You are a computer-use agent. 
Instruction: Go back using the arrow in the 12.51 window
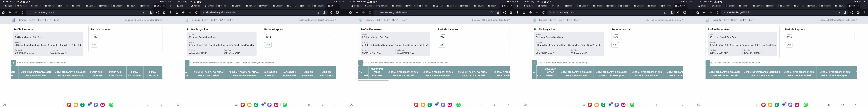(x=530, y=12)
